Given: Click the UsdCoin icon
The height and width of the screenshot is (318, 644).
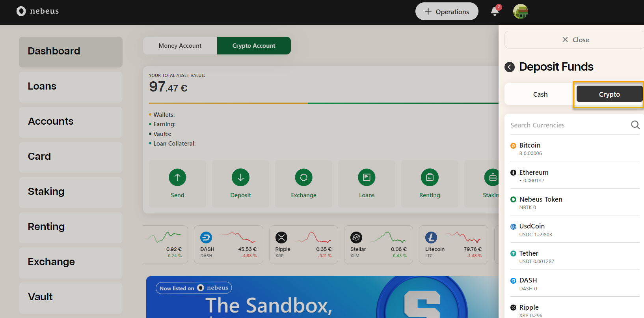Looking at the screenshot, I should coord(513,226).
